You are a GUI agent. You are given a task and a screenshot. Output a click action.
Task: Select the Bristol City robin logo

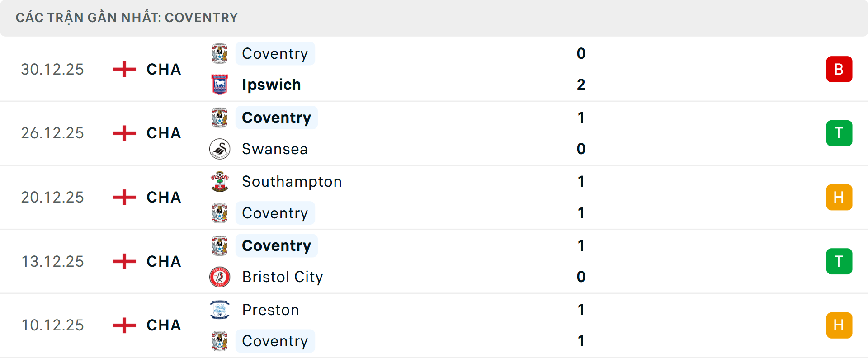(220, 277)
